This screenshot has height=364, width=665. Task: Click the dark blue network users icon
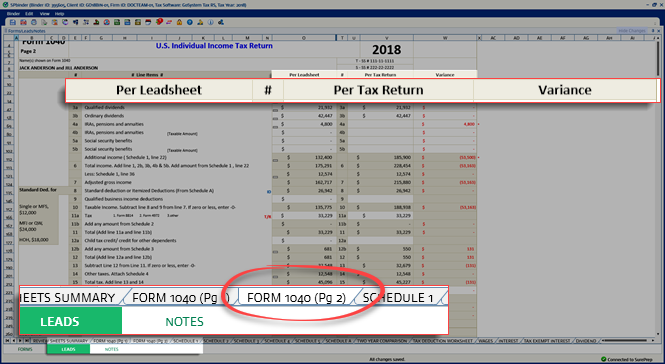pos(221,22)
